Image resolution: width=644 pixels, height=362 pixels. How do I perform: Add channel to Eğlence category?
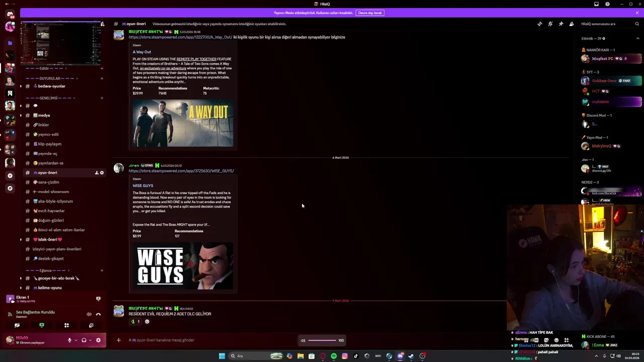tap(102, 270)
